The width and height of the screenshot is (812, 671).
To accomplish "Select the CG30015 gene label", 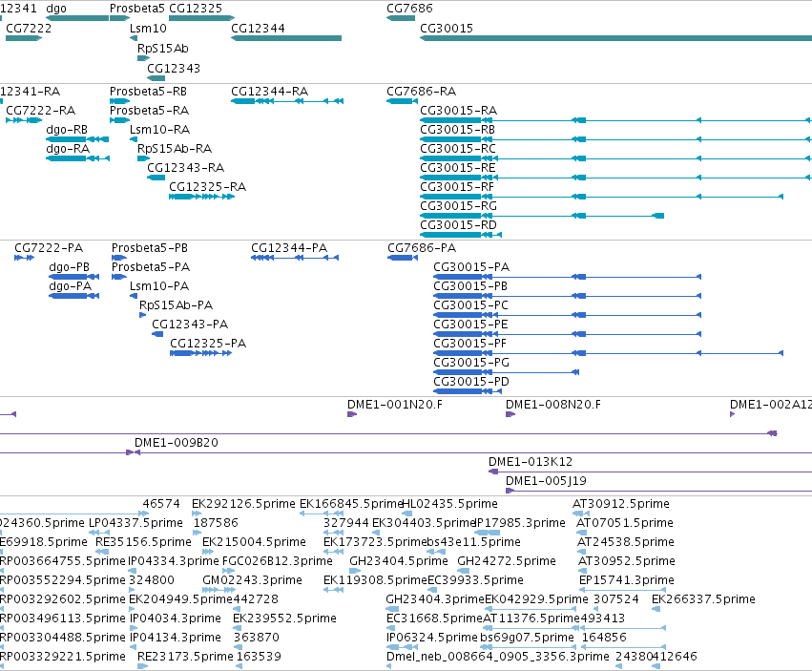I will pos(447,28).
